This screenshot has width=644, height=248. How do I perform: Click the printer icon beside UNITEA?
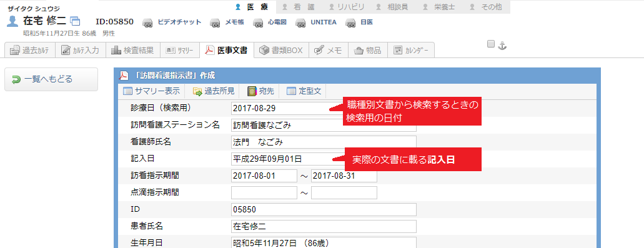[301, 22]
